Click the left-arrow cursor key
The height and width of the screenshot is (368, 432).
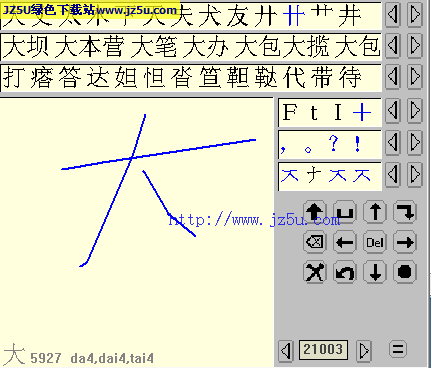345,242
